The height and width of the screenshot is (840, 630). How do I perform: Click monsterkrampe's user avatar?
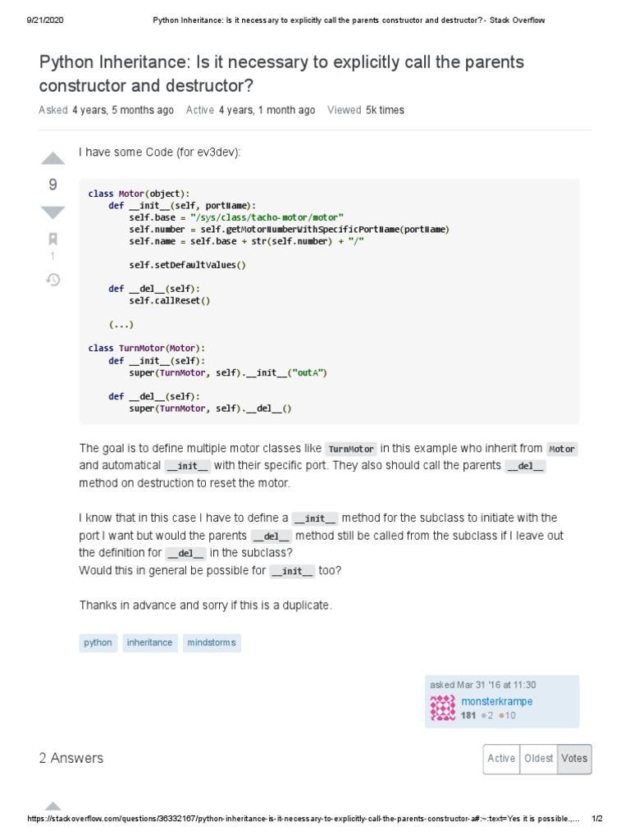click(443, 707)
